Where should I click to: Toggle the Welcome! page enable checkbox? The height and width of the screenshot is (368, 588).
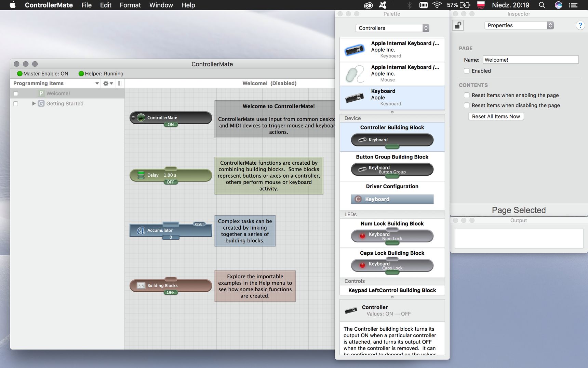(16, 94)
